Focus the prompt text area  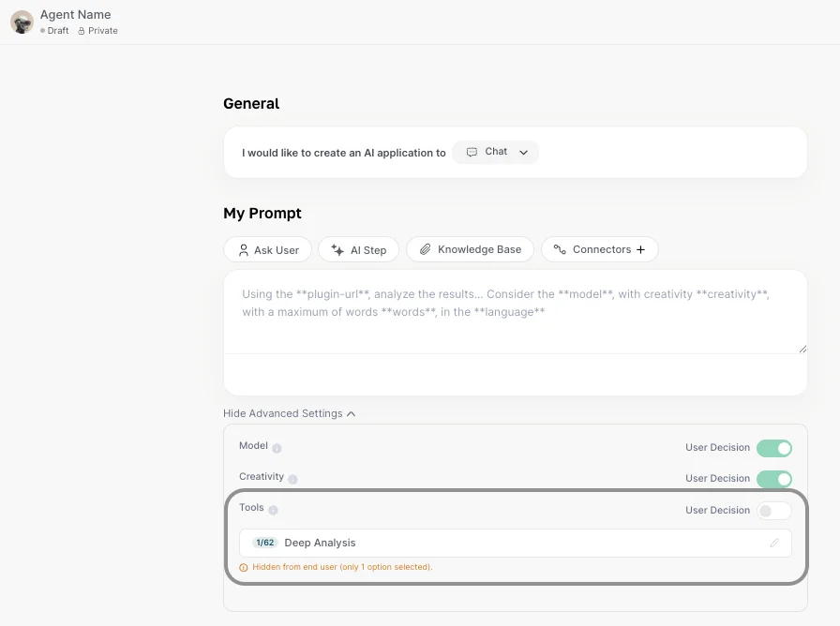coord(516,312)
